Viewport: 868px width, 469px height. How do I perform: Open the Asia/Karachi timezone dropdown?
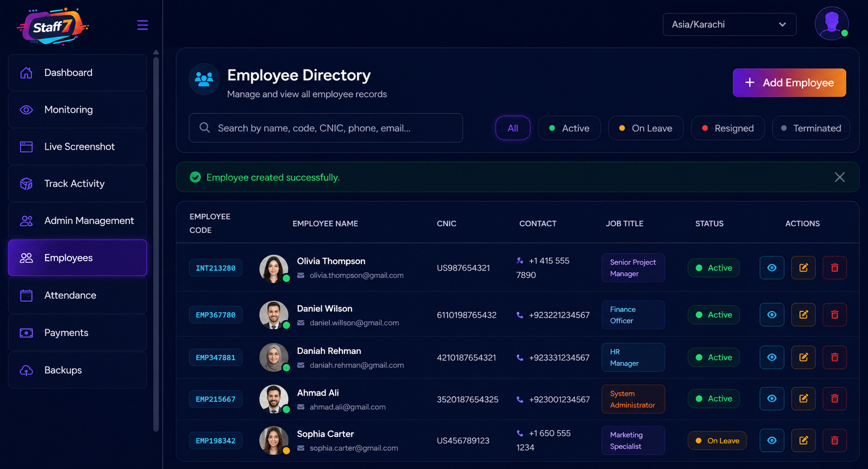click(x=729, y=24)
